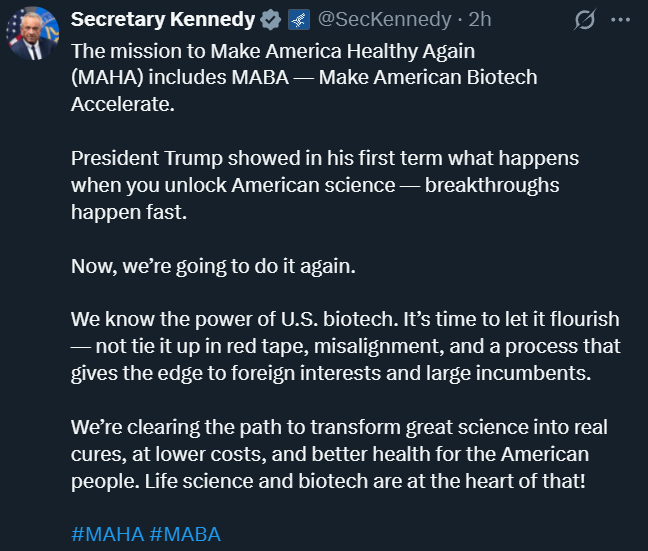Click the line 'people. Life science and biotech are'

(328, 482)
